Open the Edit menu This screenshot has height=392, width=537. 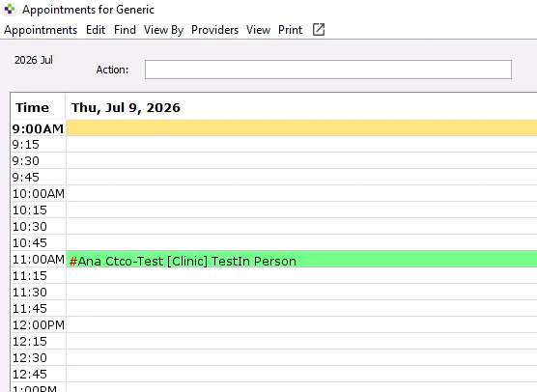pyautogui.click(x=96, y=30)
